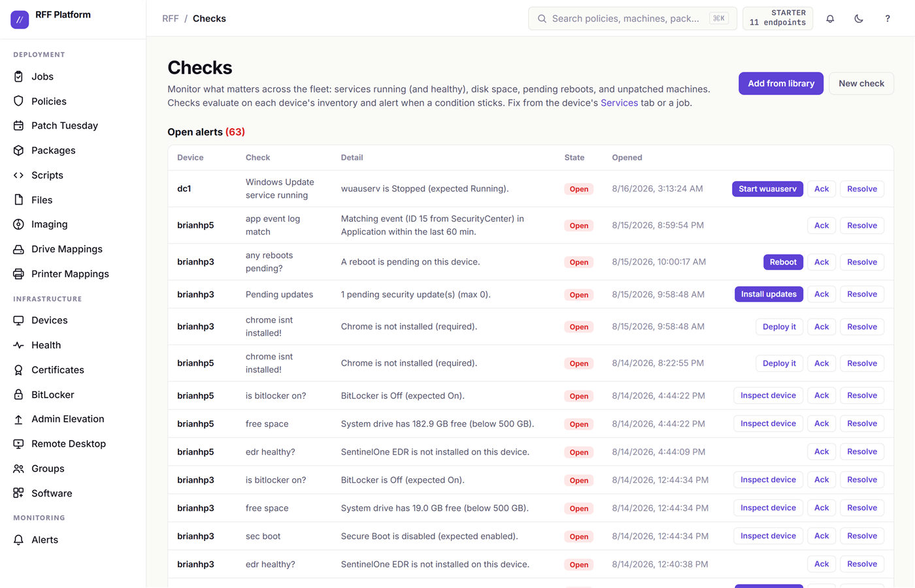915x588 pixels.
Task: Inspect device for brianhp3 sec boot alert
Action: point(768,536)
